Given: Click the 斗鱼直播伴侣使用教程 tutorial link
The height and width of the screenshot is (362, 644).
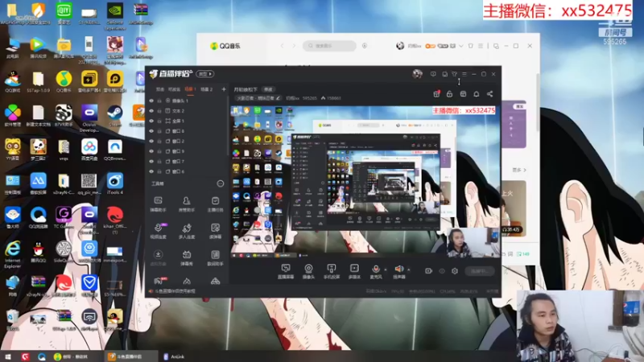Looking at the screenshot, I should [x=175, y=291].
